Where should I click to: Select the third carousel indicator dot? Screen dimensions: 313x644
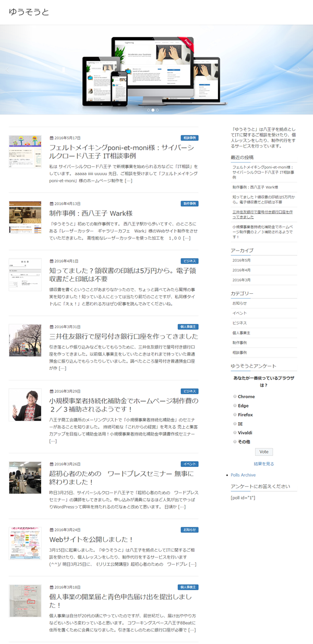coord(157,110)
